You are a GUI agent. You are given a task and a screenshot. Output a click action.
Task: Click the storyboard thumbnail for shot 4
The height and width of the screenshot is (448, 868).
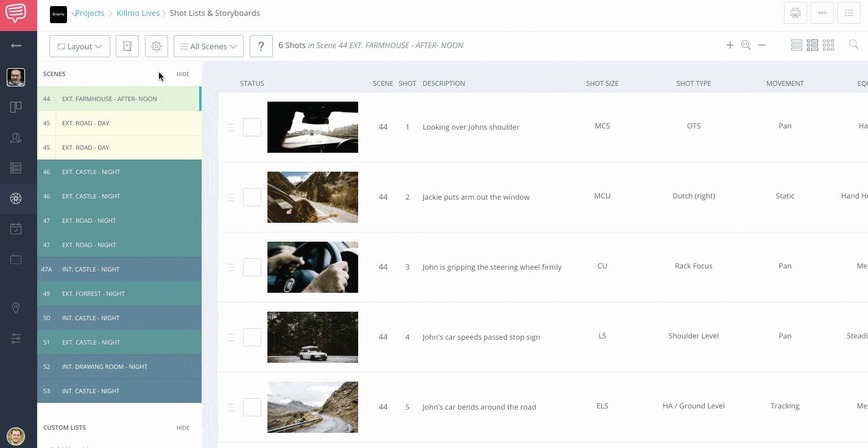(x=312, y=337)
